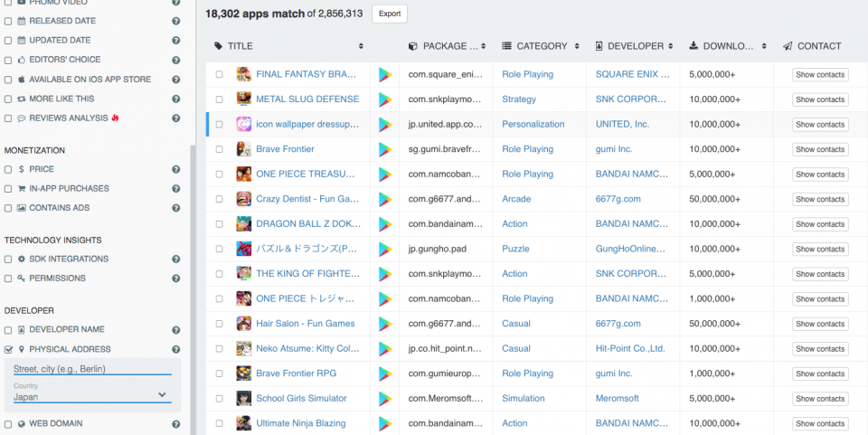Open help icon for Developer Name

tap(176, 330)
